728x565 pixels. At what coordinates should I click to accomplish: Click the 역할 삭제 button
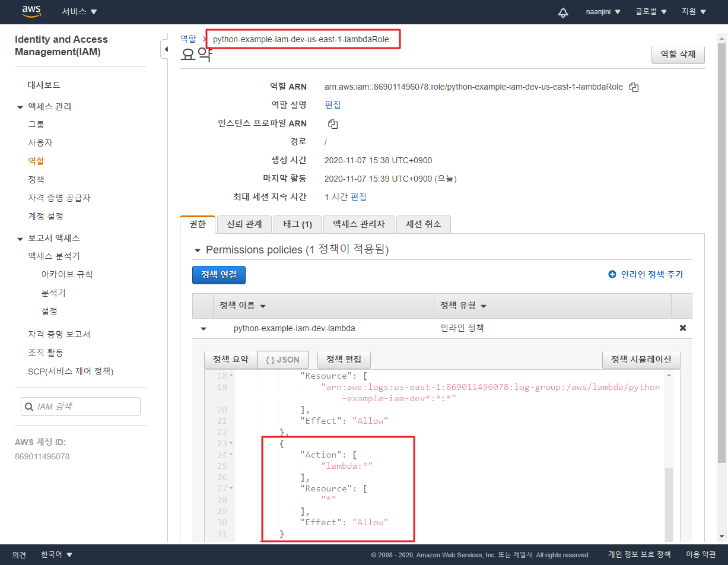click(678, 55)
